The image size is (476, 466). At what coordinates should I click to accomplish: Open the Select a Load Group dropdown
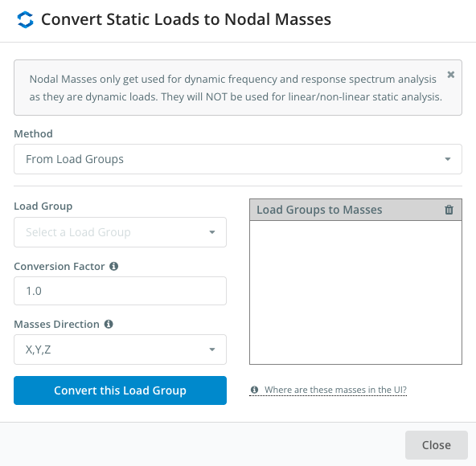(x=121, y=232)
